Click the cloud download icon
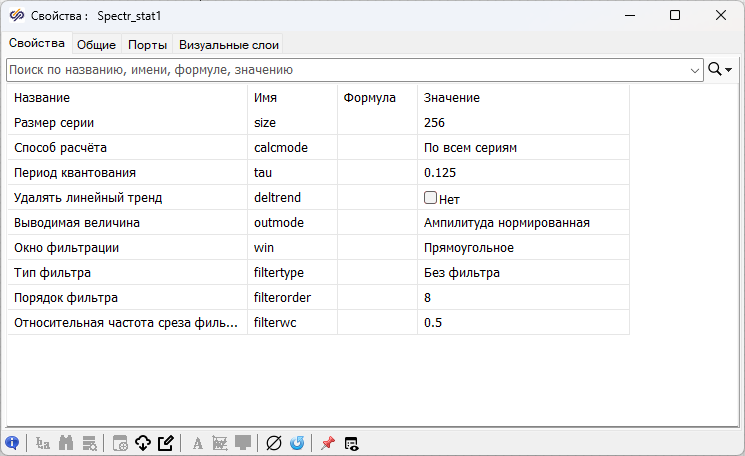Image resolution: width=745 pixels, height=456 pixels. tap(142, 443)
